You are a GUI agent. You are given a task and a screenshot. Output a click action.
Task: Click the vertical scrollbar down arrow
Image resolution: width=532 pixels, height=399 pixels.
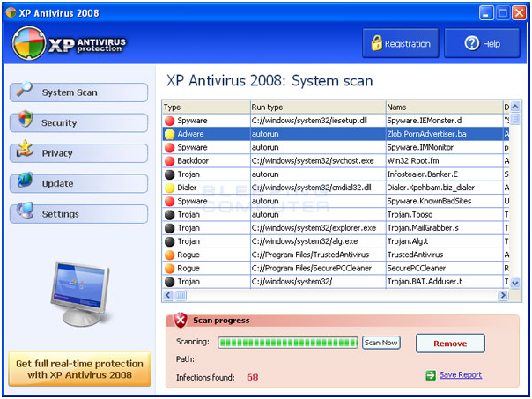coord(515,283)
